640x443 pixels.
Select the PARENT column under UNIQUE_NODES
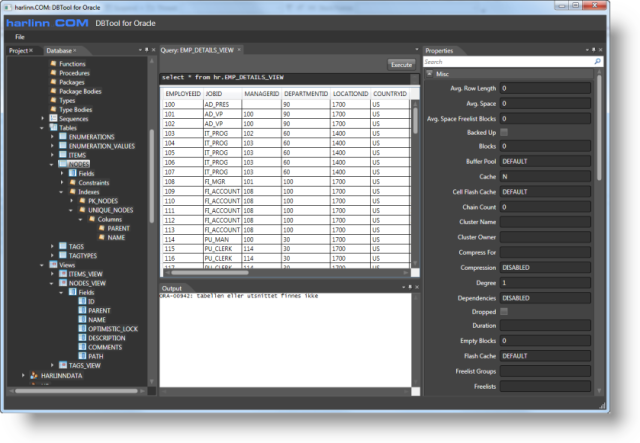point(118,228)
